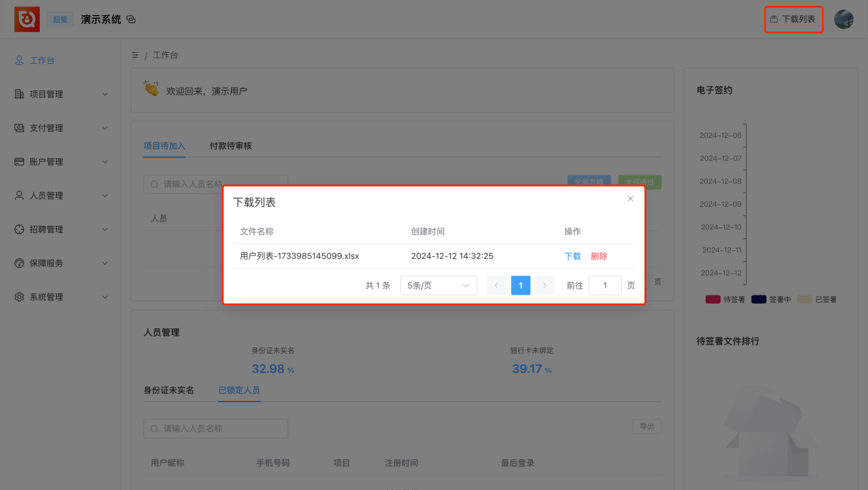The height and width of the screenshot is (490, 868).
Task: Click the 前往 page number input
Action: pyautogui.click(x=605, y=285)
